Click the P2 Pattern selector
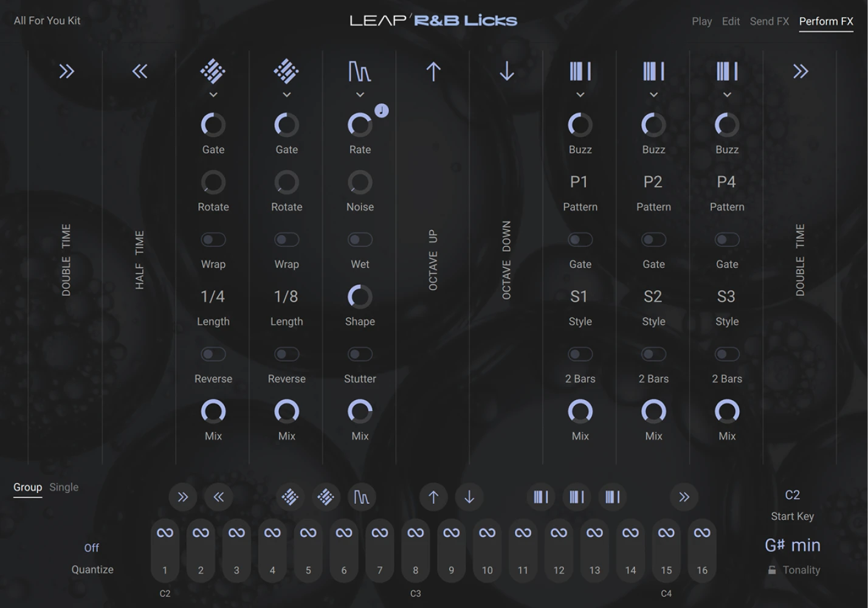868x608 pixels. [x=653, y=181]
